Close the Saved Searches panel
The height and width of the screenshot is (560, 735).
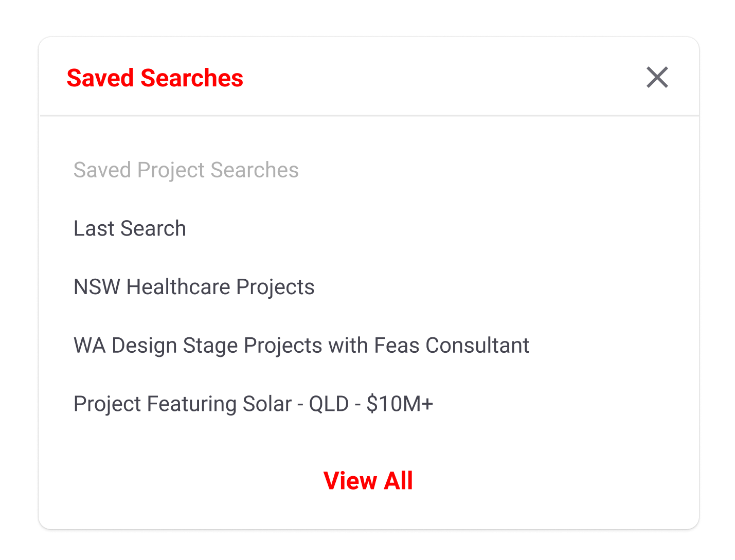click(657, 78)
